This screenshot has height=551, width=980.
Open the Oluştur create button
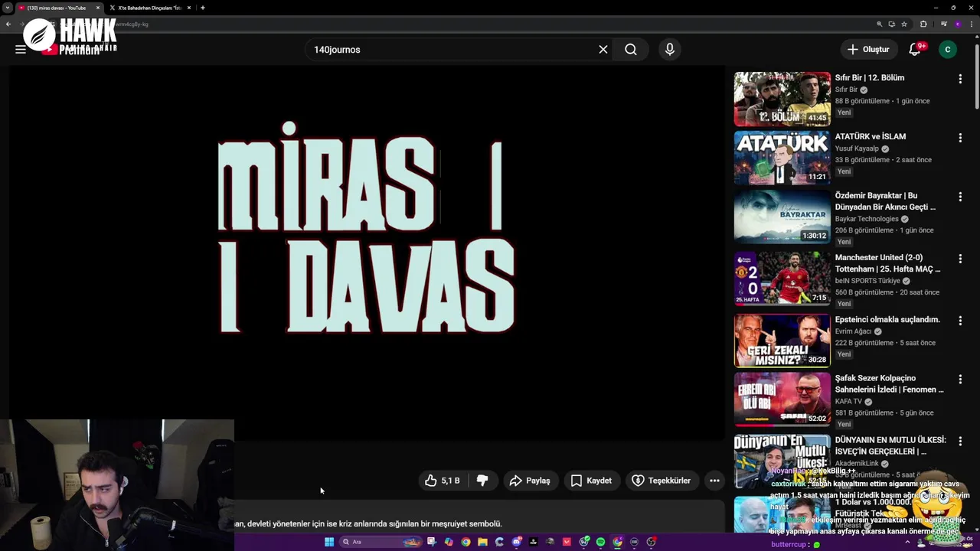pyautogui.click(x=869, y=49)
